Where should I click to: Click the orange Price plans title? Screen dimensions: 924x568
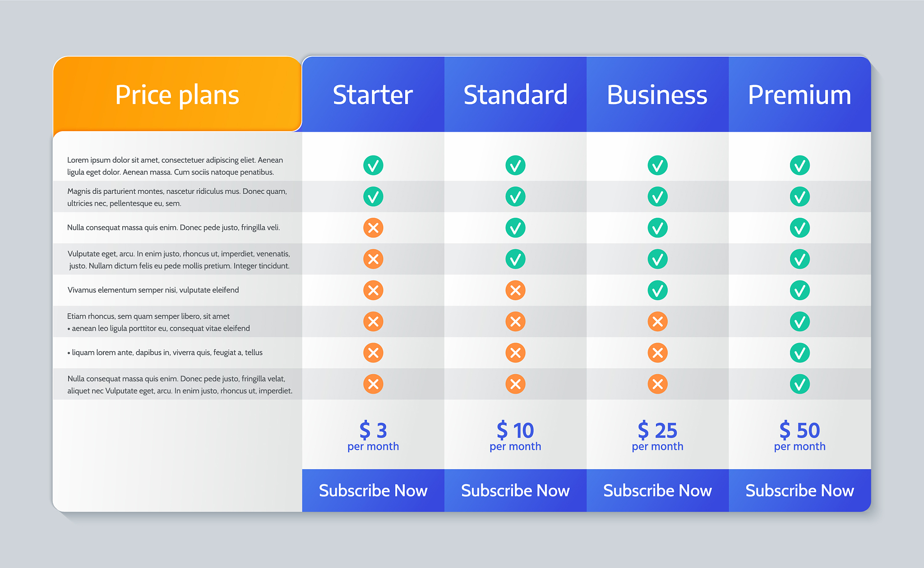[x=177, y=95]
